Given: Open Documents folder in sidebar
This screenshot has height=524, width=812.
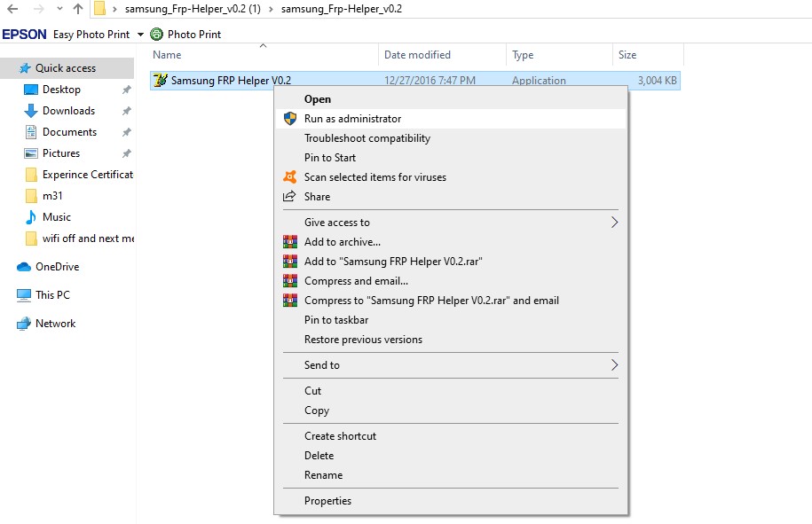Looking at the screenshot, I should [x=69, y=132].
